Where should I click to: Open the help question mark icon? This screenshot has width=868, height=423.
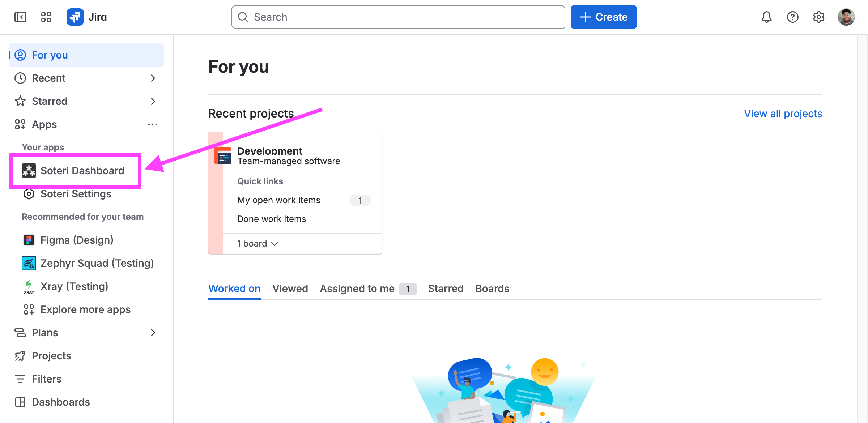[x=792, y=17]
